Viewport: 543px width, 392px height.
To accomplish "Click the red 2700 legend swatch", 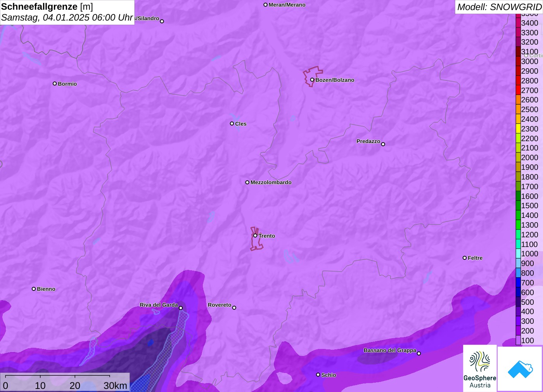I will click(x=518, y=90).
